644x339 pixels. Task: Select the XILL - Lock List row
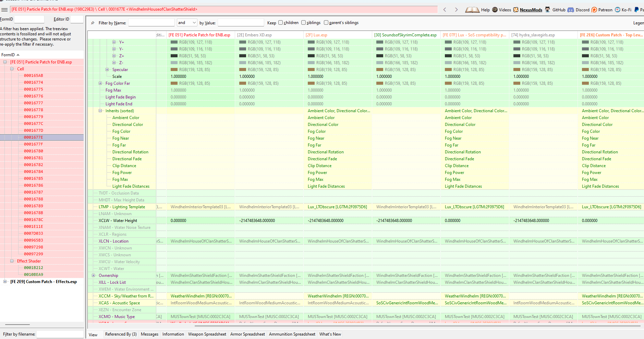pos(122,282)
